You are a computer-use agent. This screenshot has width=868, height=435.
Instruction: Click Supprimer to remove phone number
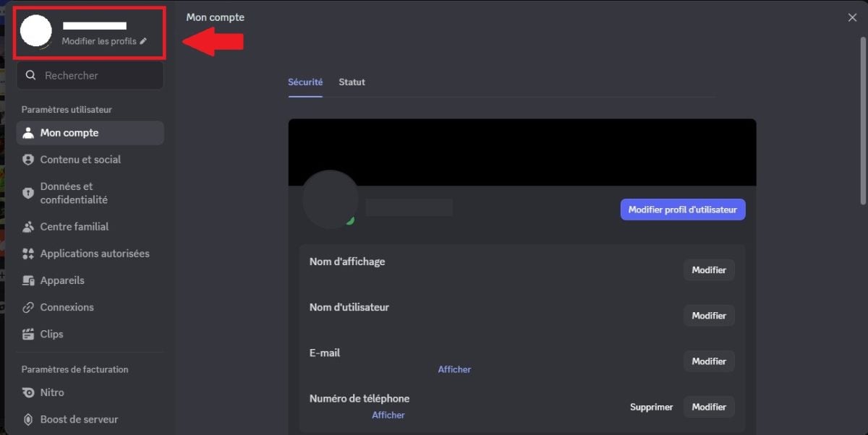[x=651, y=407]
